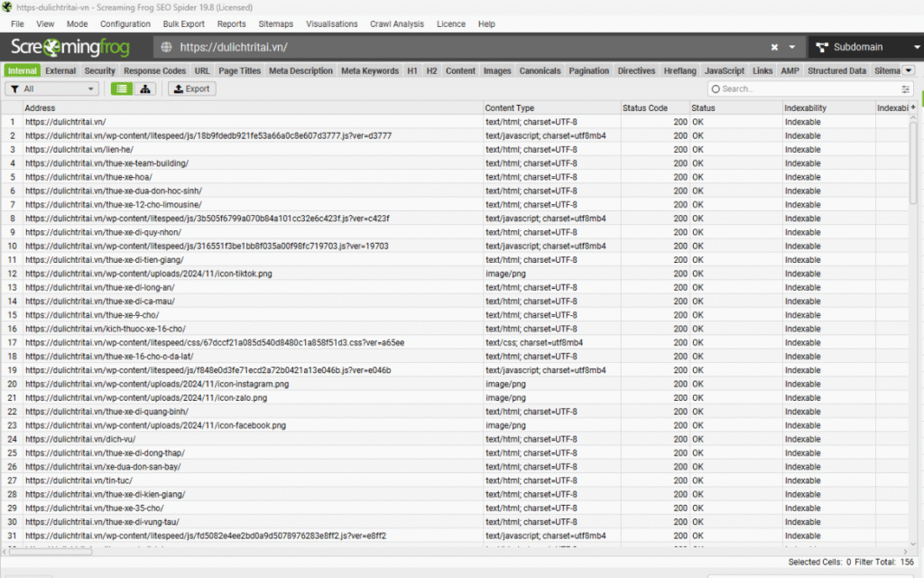Click the Screaming Frog logo
Viewport: 924px width, 578px height.
click(x=70, y=47)
